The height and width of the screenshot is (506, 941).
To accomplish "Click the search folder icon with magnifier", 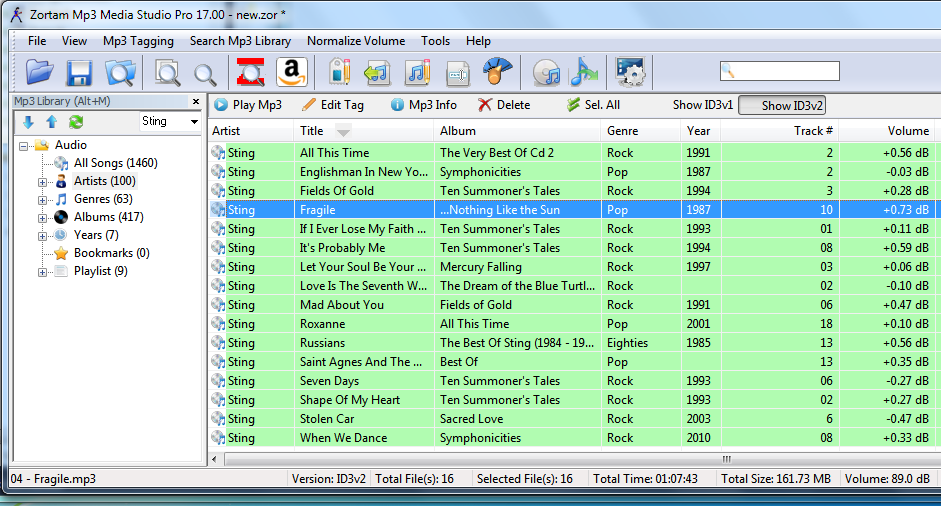I will coord(120,73).
